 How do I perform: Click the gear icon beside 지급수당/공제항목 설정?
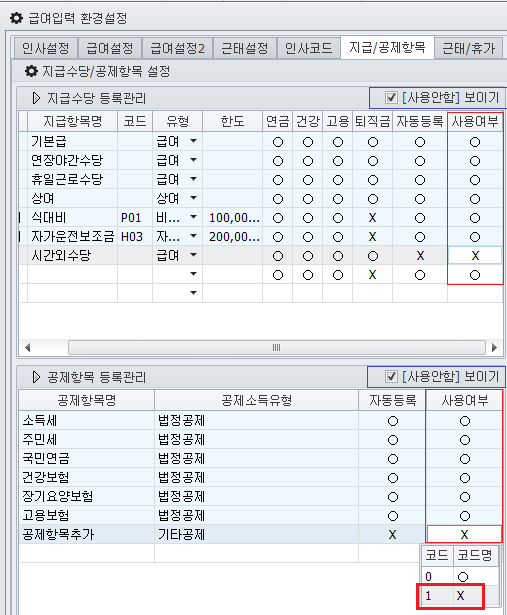[x=31, y=71]
